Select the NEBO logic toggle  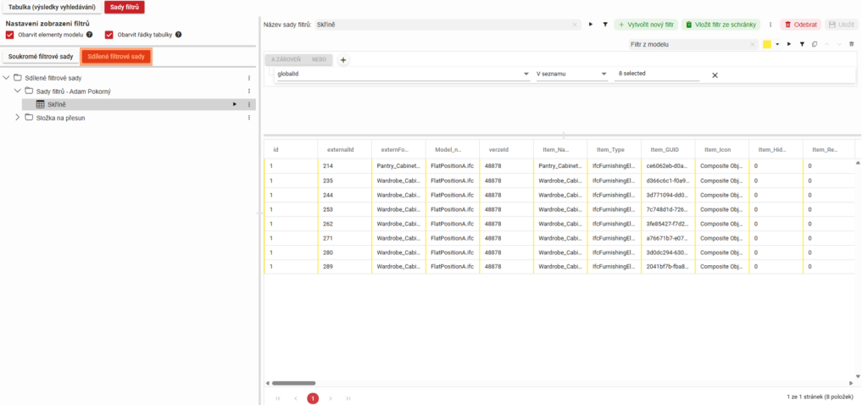319,60
